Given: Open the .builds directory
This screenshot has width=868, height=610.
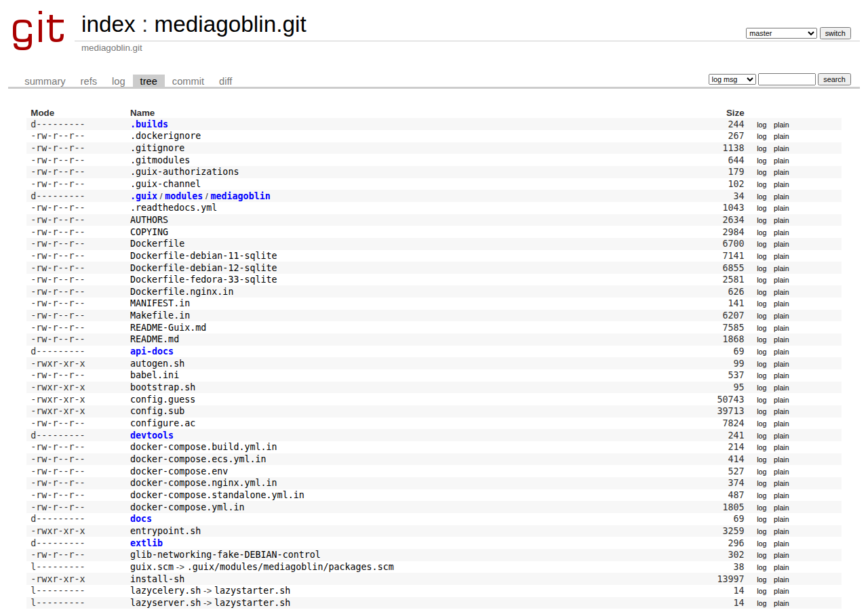Looking at the screenshot, I should [x=149, y=124].
